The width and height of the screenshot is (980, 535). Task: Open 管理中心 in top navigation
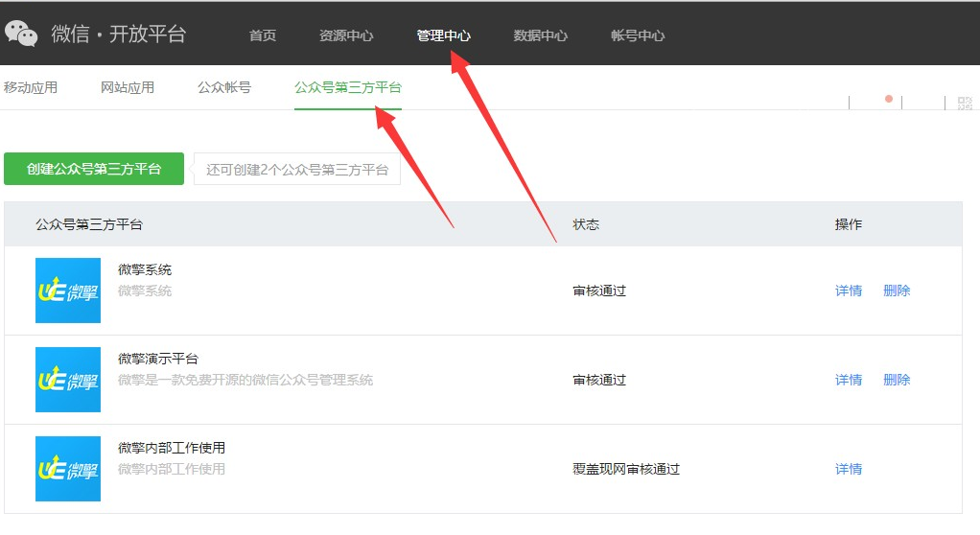coord(444,35)
